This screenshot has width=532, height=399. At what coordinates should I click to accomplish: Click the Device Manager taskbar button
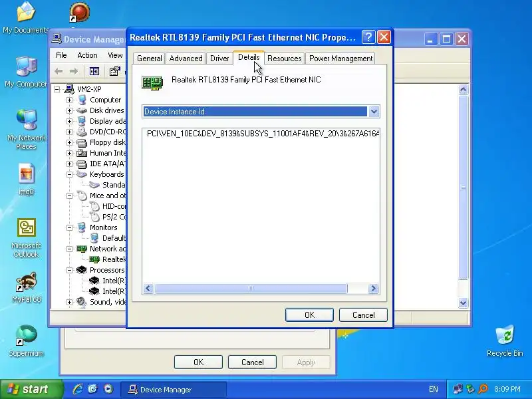pyautogui.click(x=174, y=390)
